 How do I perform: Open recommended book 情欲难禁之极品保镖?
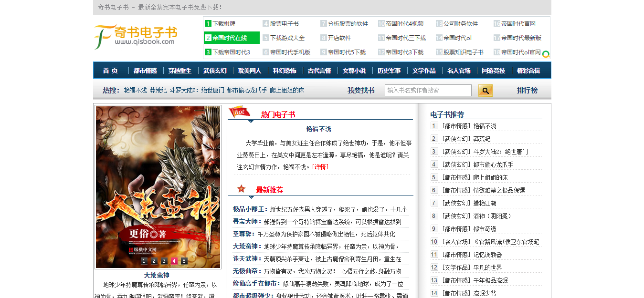pos(499,190)
